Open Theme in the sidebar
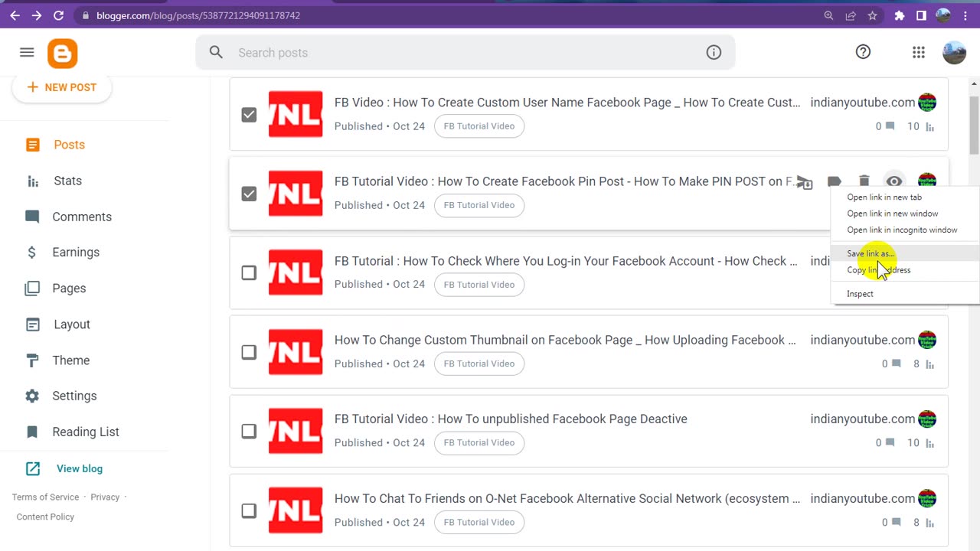980x551 pixels. point(71,360)
